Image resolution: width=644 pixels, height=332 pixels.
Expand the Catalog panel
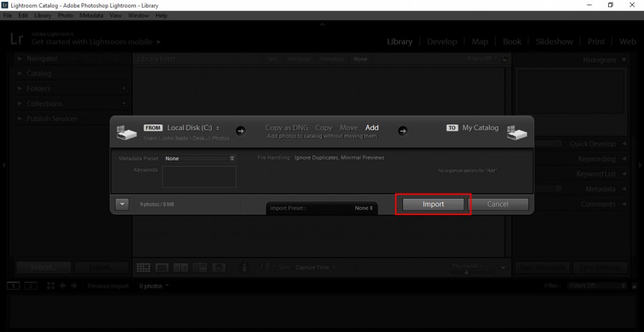[x=19, y=74]
